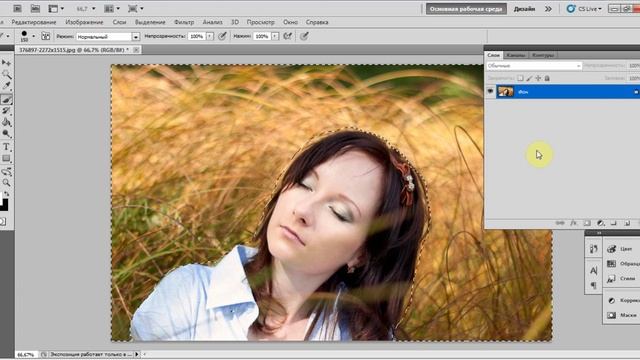Select the Dodge tool
The image size is (640, 360).
pyautogui.click(x=6, y=133)
